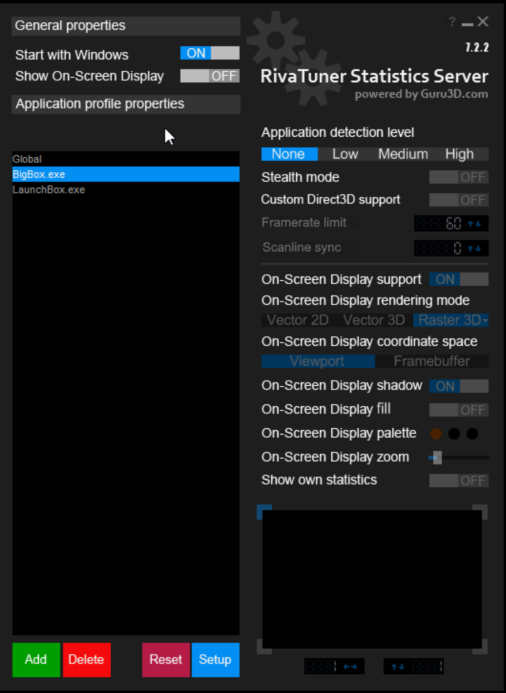Screen dimensions: 506x693
Task: Enable Show On-Screen Display switch
Action: pyautogui.click(x=210, y=76)
